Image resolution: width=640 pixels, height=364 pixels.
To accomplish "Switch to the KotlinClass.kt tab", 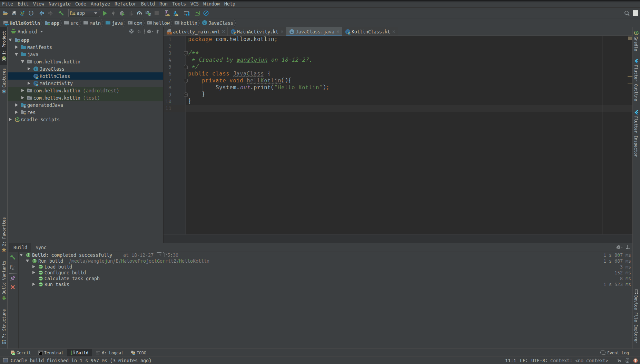I will tap(371, 32).
